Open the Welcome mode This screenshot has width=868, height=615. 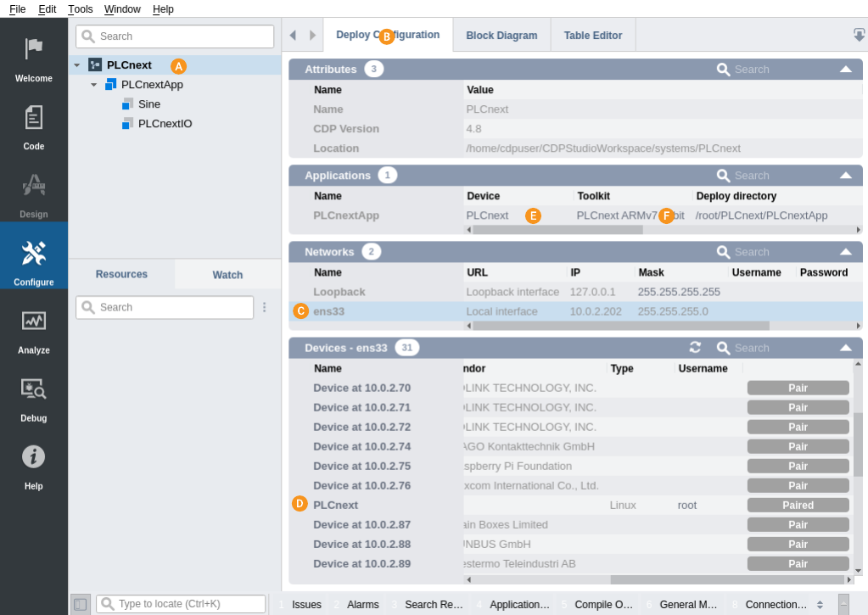click(x=34, y=58)
